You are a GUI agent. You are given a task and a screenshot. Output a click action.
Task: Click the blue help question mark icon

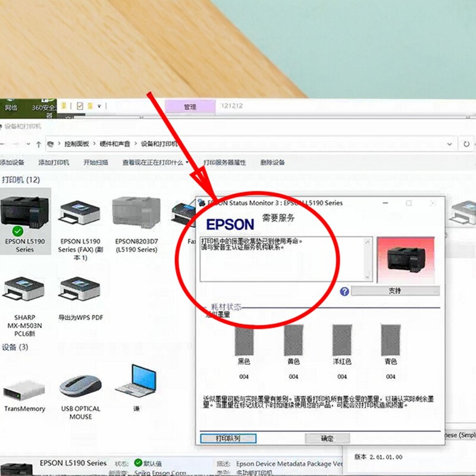point(345,292)
